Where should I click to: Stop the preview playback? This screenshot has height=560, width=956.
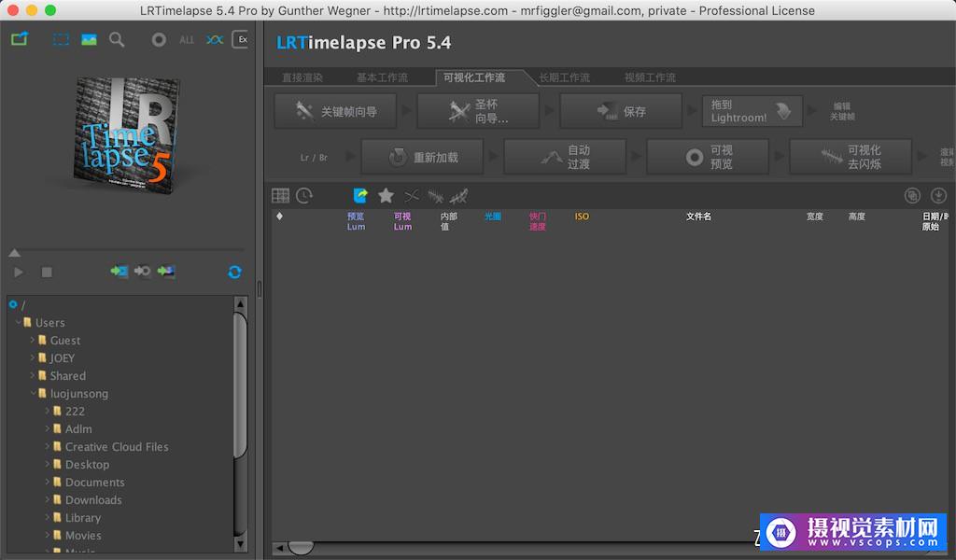pos(47,272)
